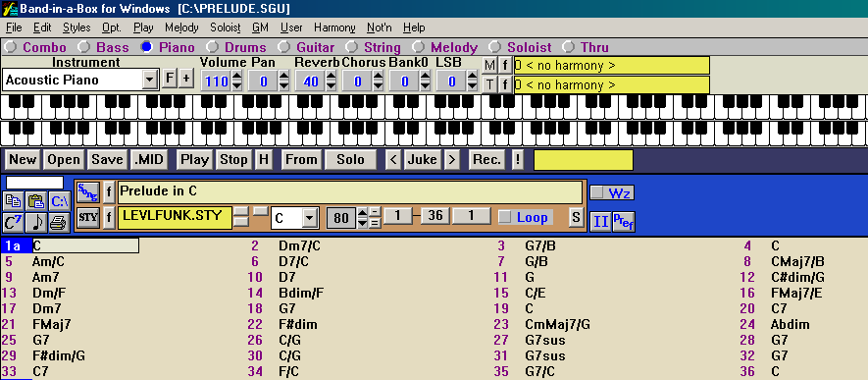Adjust the Reverb stepper arrows
The image size is (868, 380).
click(x=332, y=81)
